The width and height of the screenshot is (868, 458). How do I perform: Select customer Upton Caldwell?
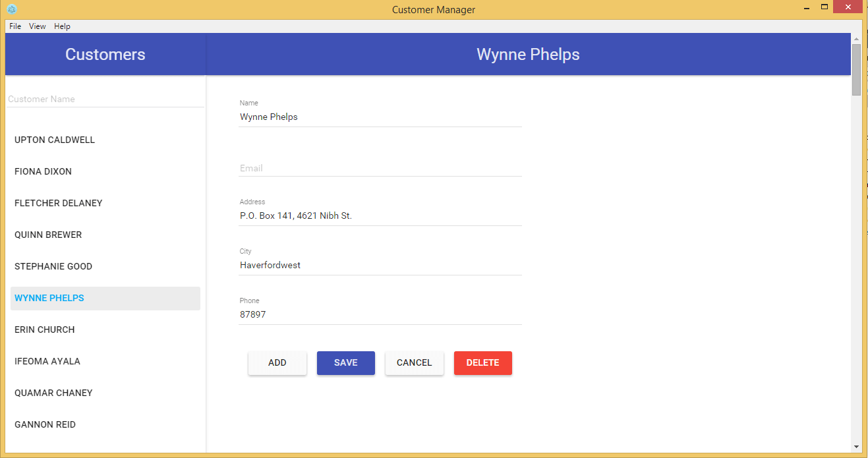point(105,140)
